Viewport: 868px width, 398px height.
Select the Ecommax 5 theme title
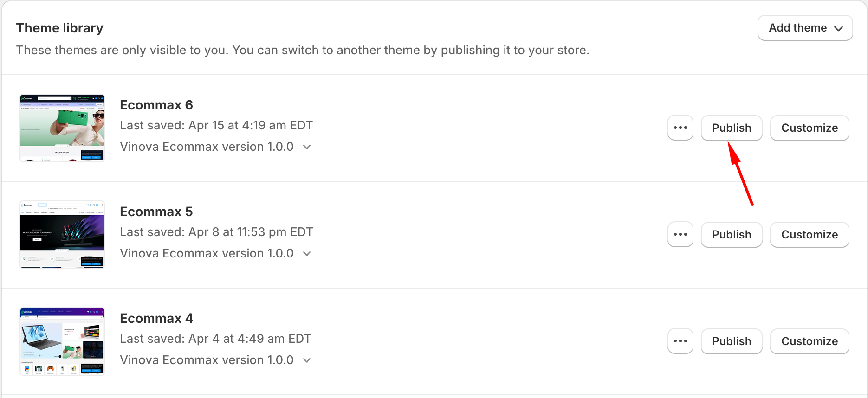(156, 212)
